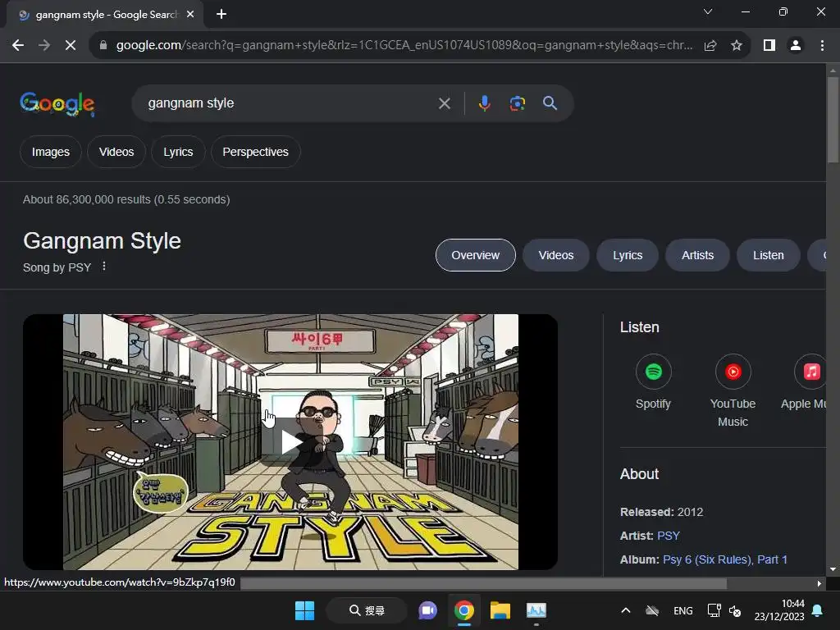Start a voice search with microphone
Screen dimensions: 840x630
484,103
